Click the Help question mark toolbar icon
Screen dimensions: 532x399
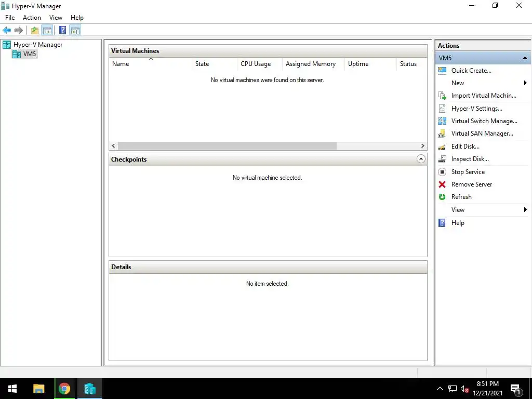62,31
